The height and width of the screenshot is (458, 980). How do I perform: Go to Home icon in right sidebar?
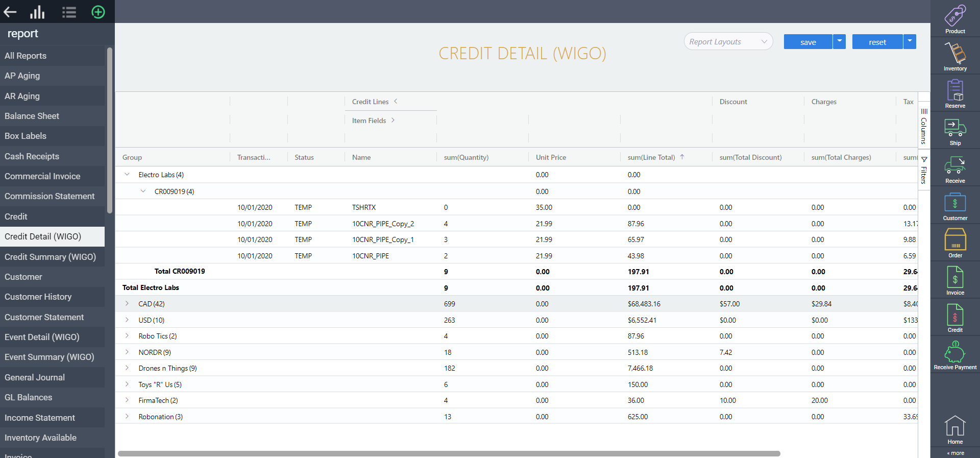[955, 430]
